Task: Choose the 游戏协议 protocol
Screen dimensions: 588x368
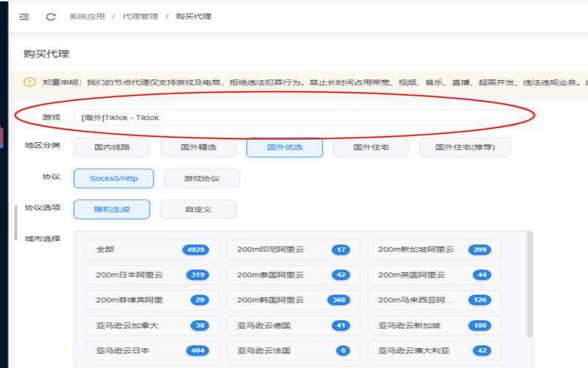Action: coord(201,178)
